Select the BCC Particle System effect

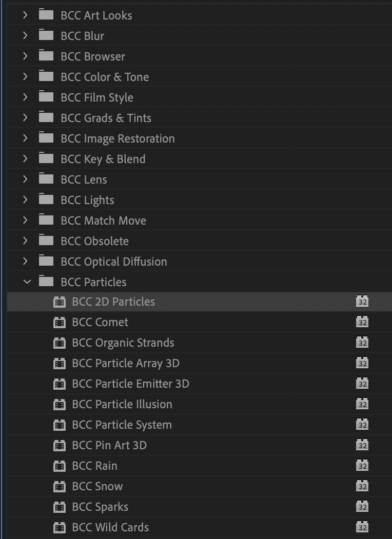coord(122,425)
